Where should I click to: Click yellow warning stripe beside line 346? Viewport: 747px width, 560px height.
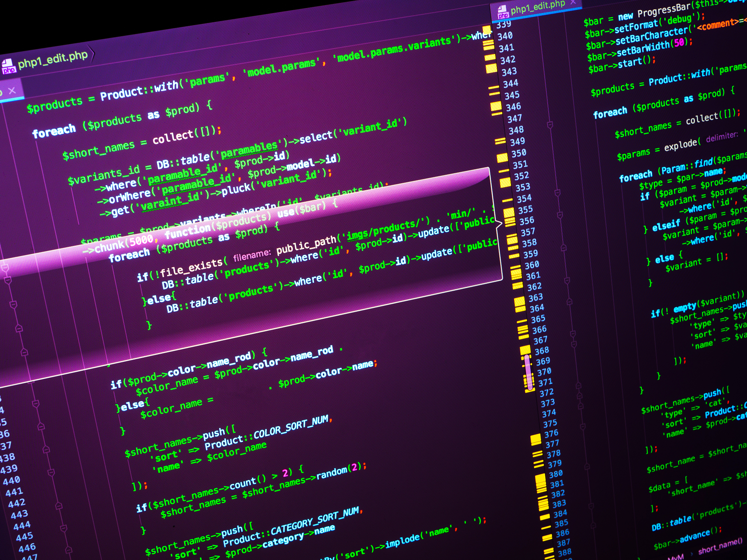[x=496, y=106]
